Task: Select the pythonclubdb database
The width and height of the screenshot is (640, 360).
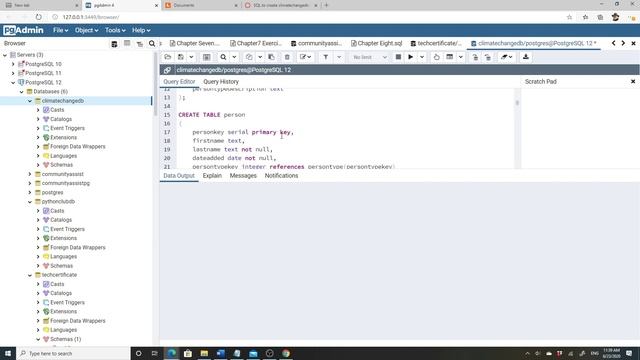Action: coord(58,202)
